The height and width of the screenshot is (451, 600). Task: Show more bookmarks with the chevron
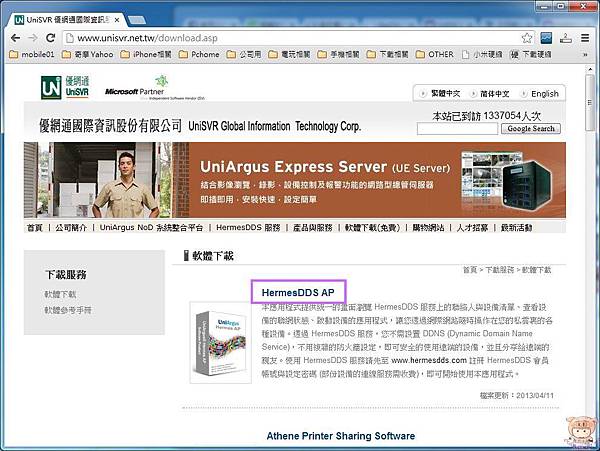[x=585, y=55]
